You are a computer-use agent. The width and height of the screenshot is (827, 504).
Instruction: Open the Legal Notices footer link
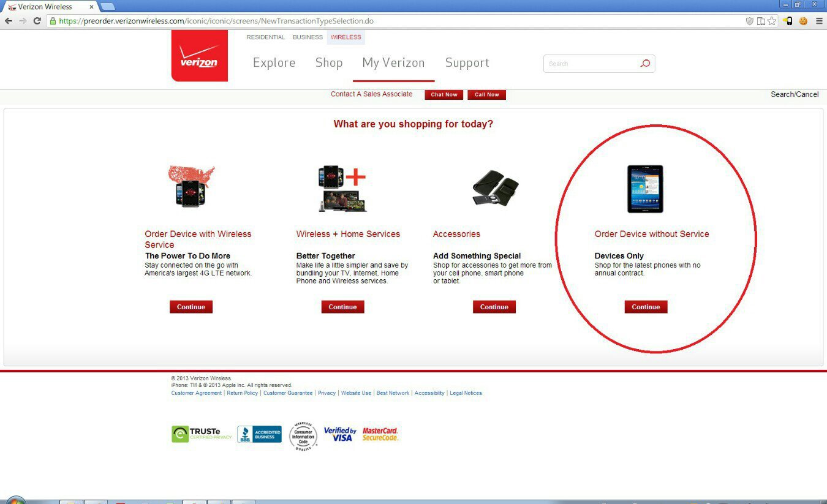[466, 393]
